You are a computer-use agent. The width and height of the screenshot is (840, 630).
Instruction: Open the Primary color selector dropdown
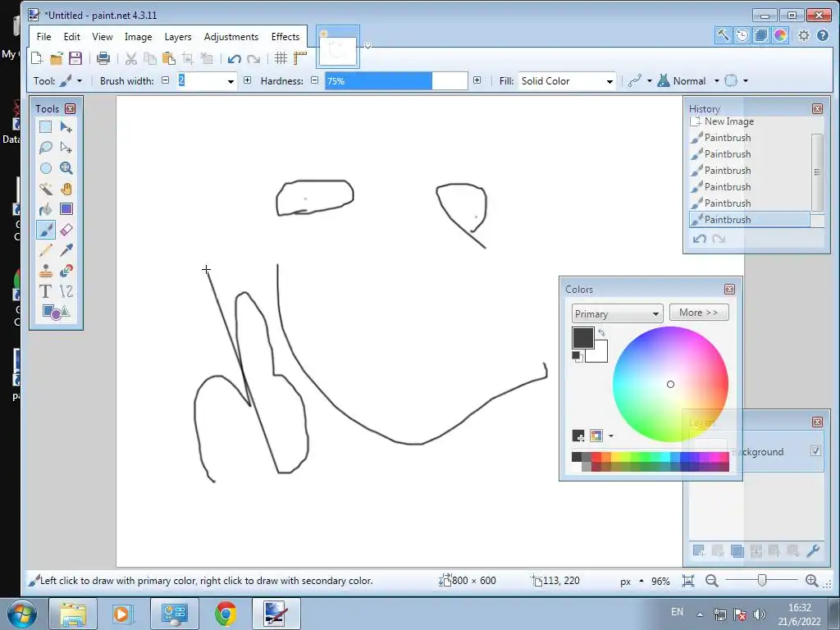(x=617, y=313)
